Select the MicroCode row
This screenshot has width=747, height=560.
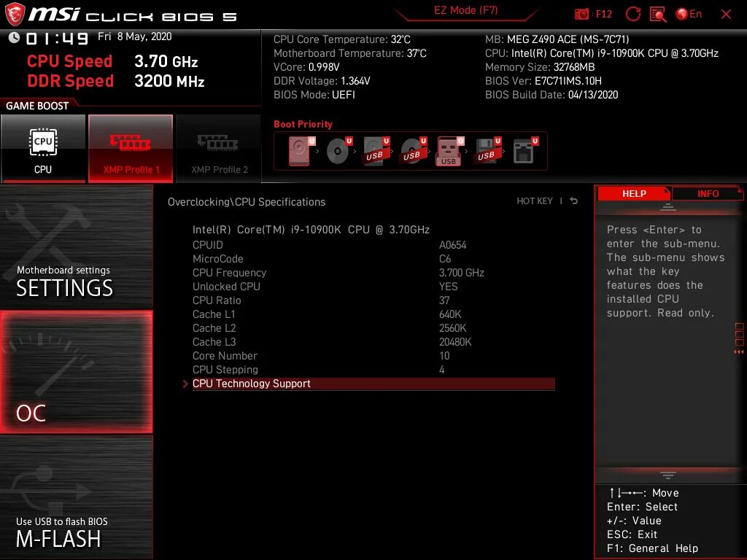373,259
